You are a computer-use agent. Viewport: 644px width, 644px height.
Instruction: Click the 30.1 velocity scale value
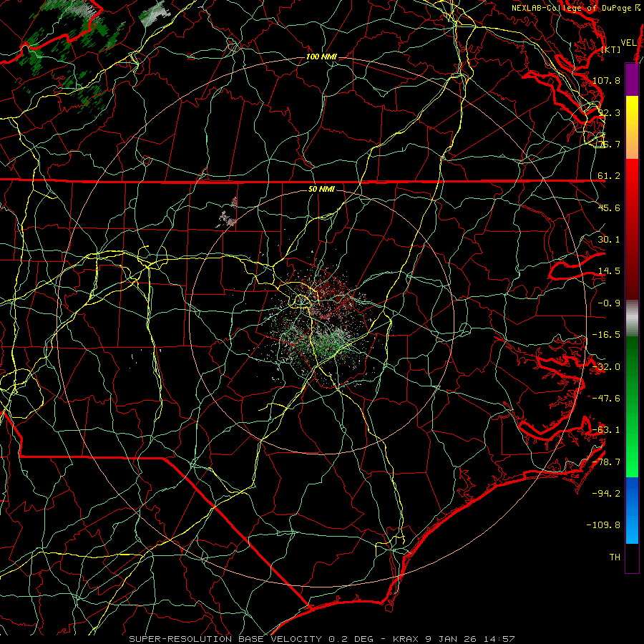(609, 240)
